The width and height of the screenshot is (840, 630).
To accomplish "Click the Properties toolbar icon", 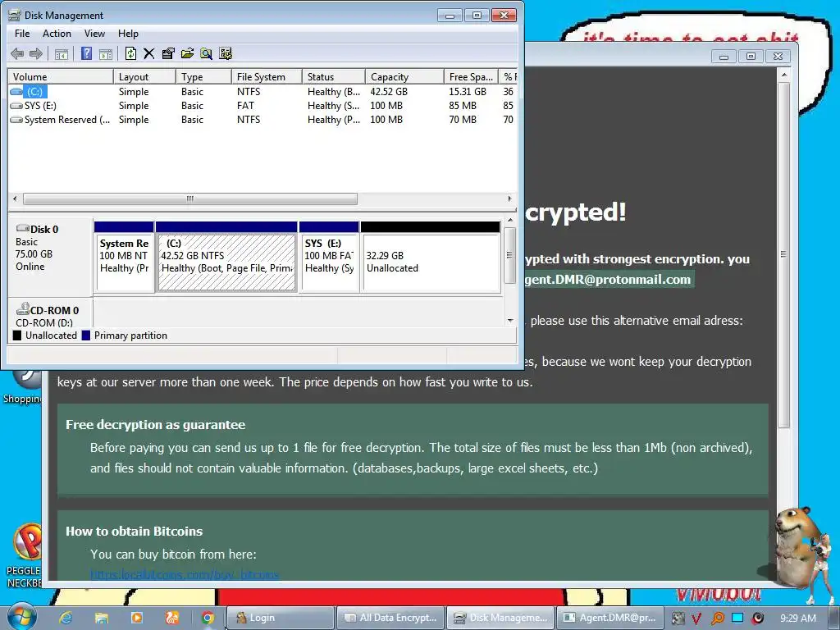I will [168, 53].
